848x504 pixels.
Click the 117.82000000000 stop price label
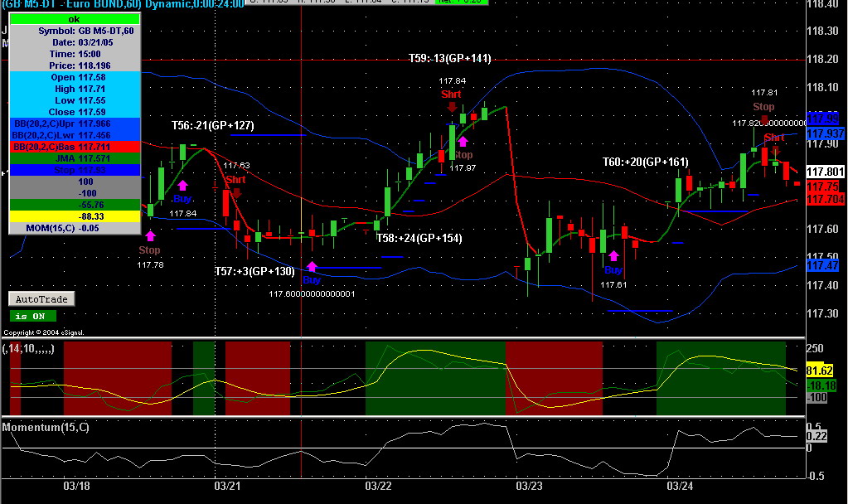point(768,124)
